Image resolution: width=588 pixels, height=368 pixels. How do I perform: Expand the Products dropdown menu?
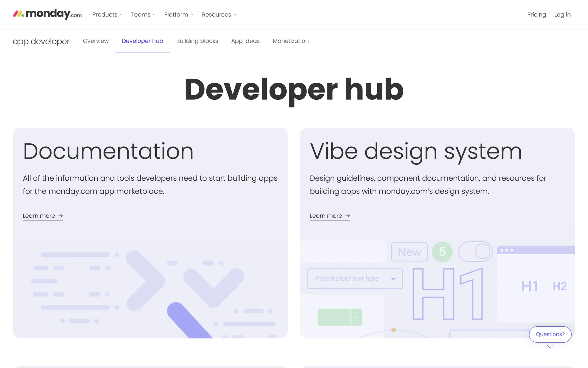point(107,15)
